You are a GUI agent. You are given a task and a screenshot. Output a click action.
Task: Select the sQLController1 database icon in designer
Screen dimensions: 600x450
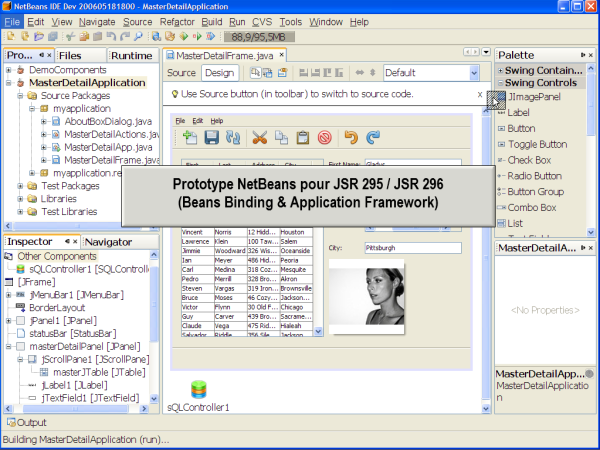[x=198, y=389]
